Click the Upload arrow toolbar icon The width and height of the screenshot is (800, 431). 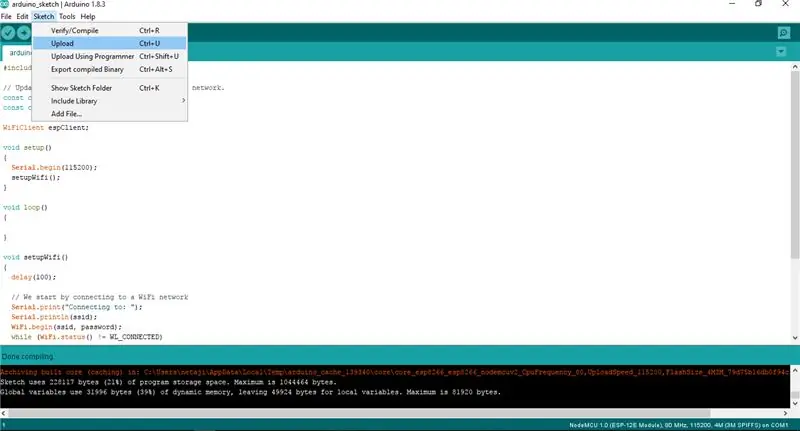(x=24, y=33)
